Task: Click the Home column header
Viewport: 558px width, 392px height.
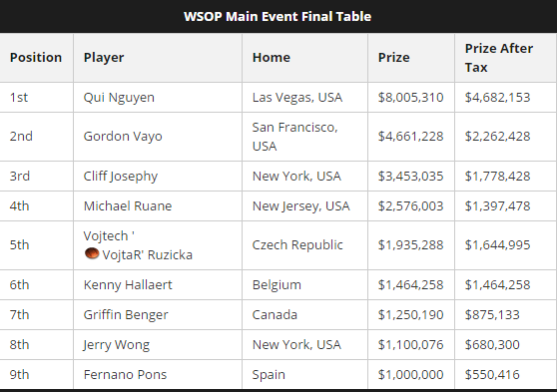Action: (272, 58)
